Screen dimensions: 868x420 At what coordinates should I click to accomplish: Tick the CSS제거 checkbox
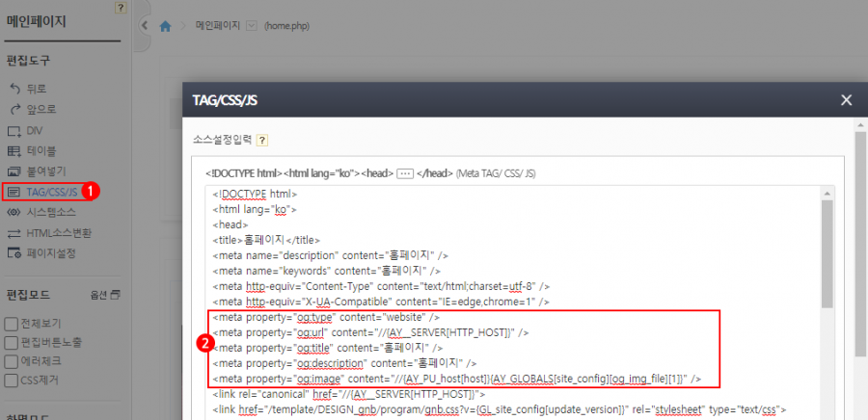coord(12,380)
